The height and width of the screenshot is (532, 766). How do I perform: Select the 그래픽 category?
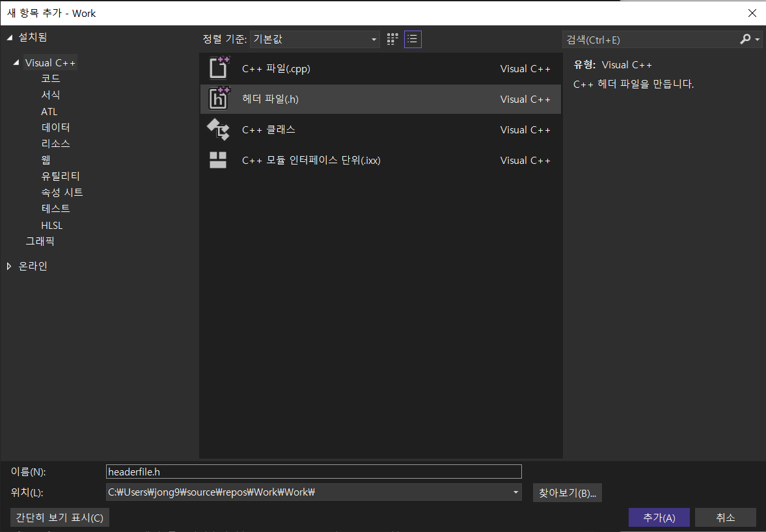point(40,241)
